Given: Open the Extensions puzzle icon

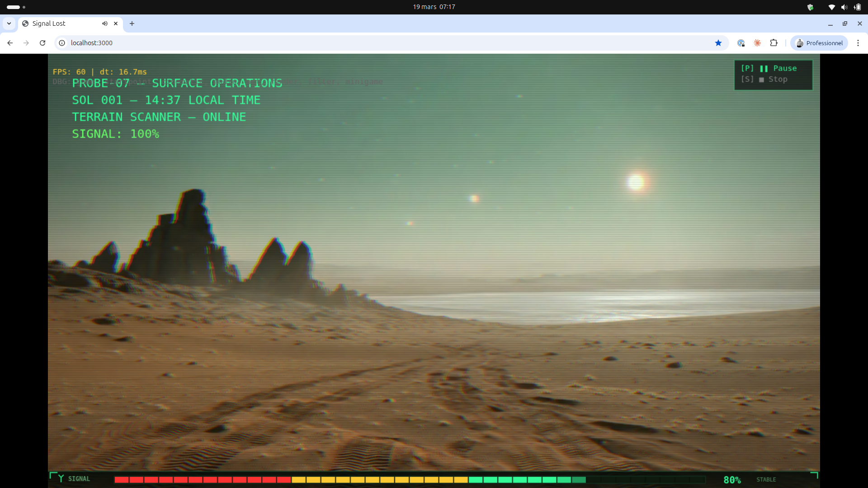Looking at the screenshot, I should click(x=774, y=43).
